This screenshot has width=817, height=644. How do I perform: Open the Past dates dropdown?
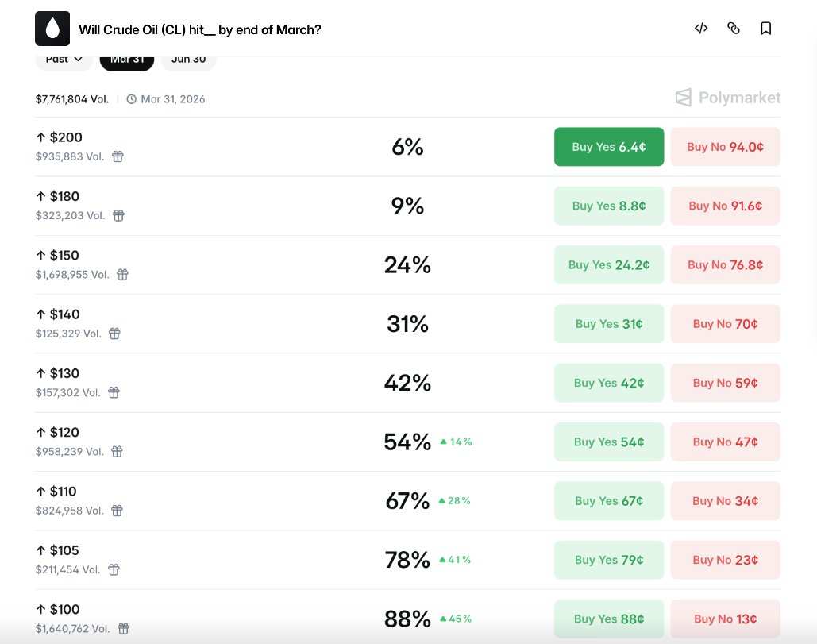pos(64,61)
